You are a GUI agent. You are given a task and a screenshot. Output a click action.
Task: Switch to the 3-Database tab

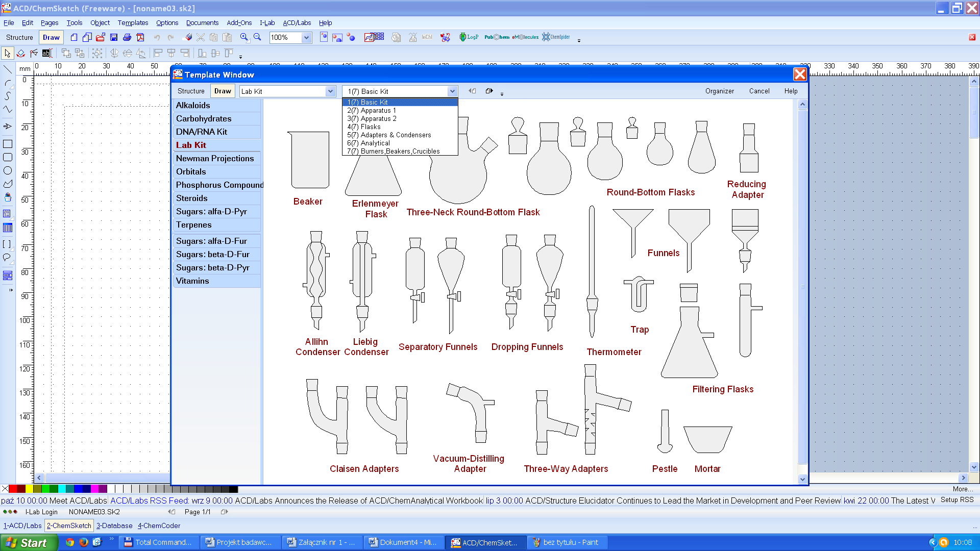pyautogui.click(x=114, y=525)
